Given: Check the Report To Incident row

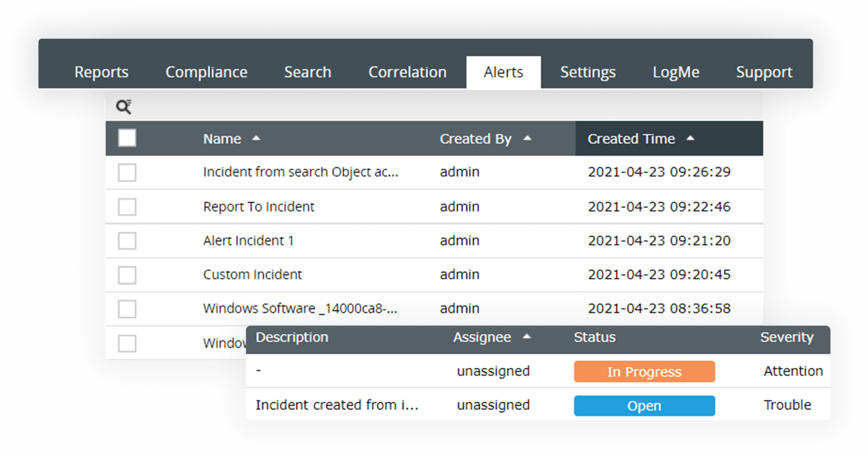Looking at the screenshot, I should (x=127, y=207).
